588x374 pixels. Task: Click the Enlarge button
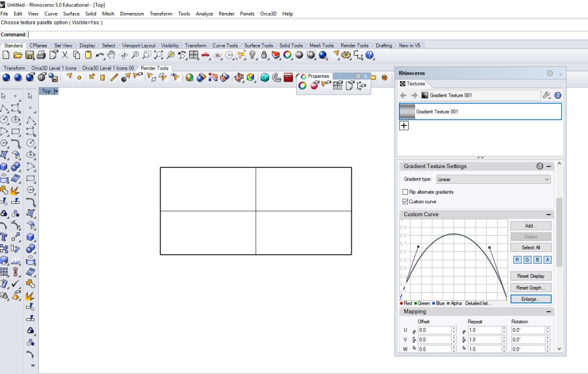tap(531, 299)
